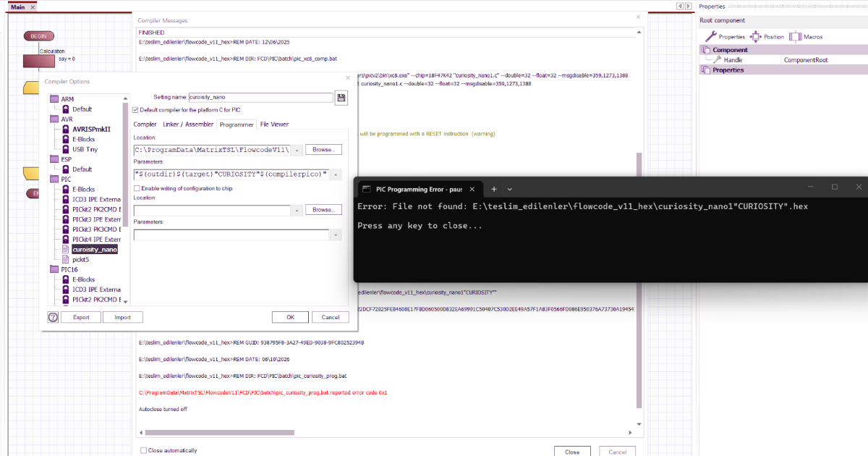Open the File Viewer tab
The image size is (868, 456).
click(274, 124)
